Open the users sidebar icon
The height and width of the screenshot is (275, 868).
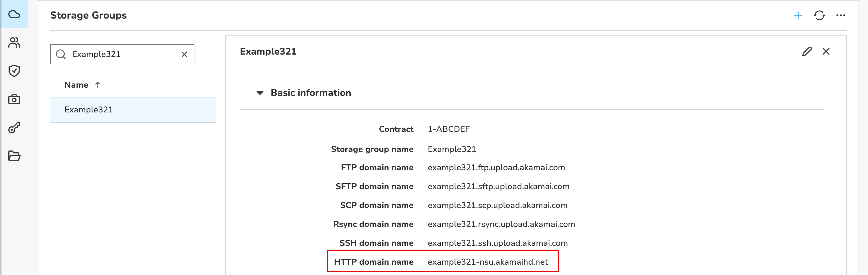[x=14, y=43]
